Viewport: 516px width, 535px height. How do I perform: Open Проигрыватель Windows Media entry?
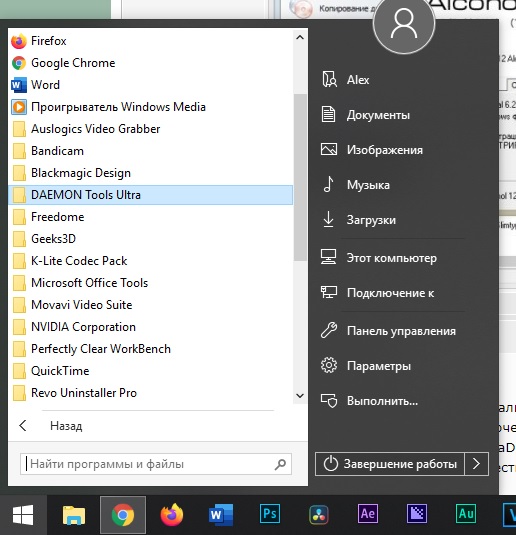coord(150,107)
